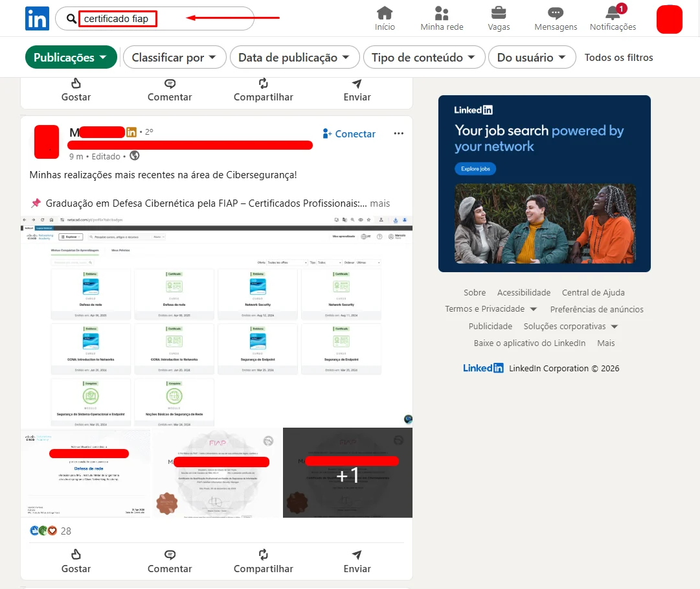Click Conectar to connect with author

coord(348,134)
